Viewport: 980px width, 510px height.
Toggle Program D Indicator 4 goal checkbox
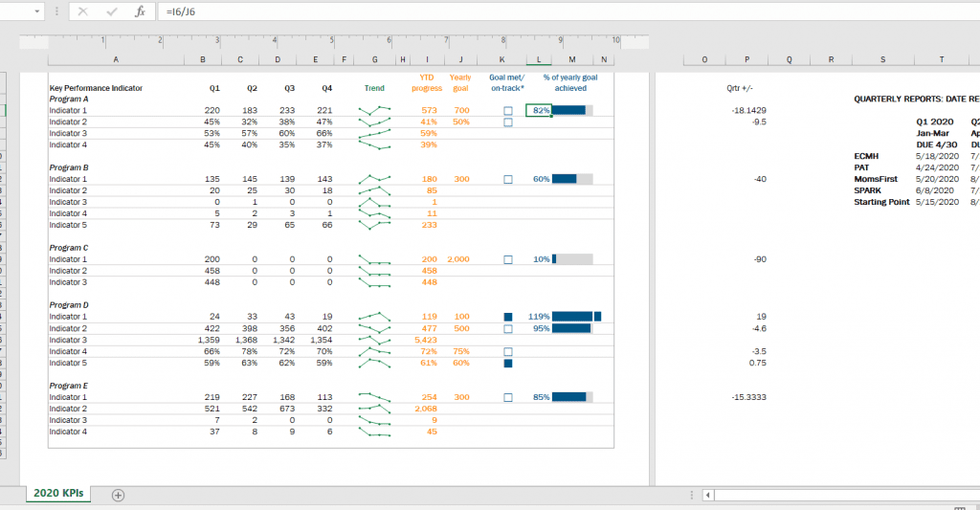pyautogui.click(x=508, y=352)
